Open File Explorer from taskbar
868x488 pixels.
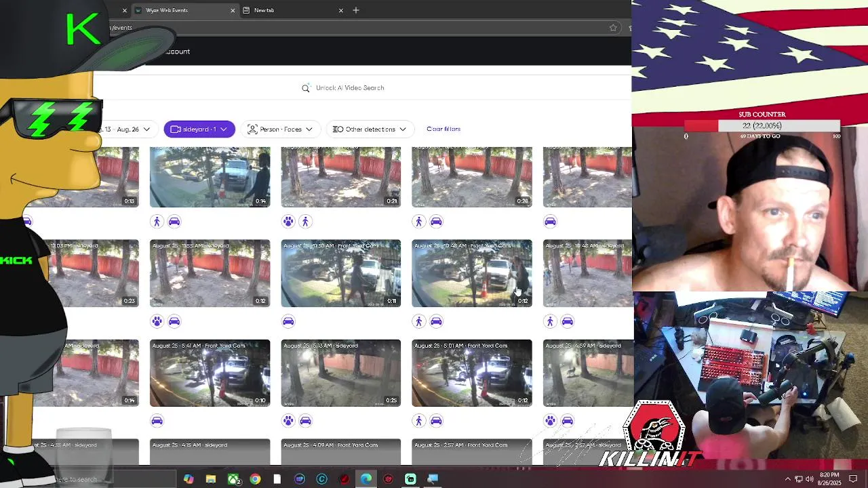point(211,479)
